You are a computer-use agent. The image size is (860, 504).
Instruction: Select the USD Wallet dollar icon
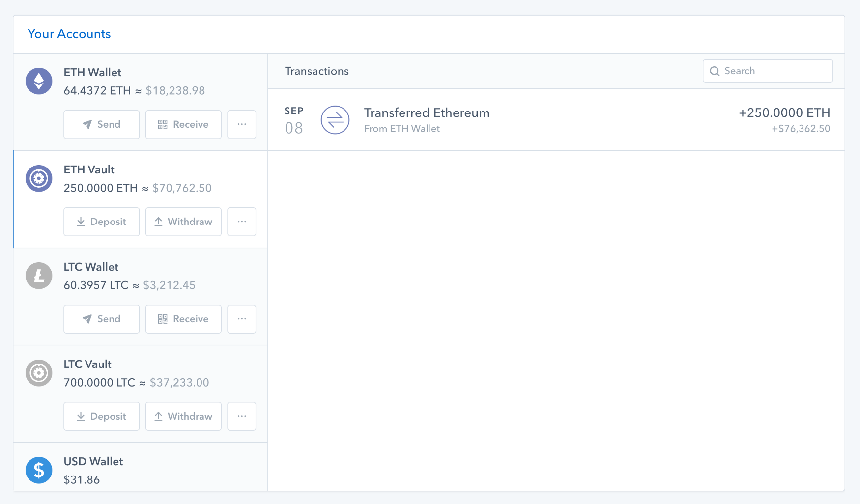(38, 470)
